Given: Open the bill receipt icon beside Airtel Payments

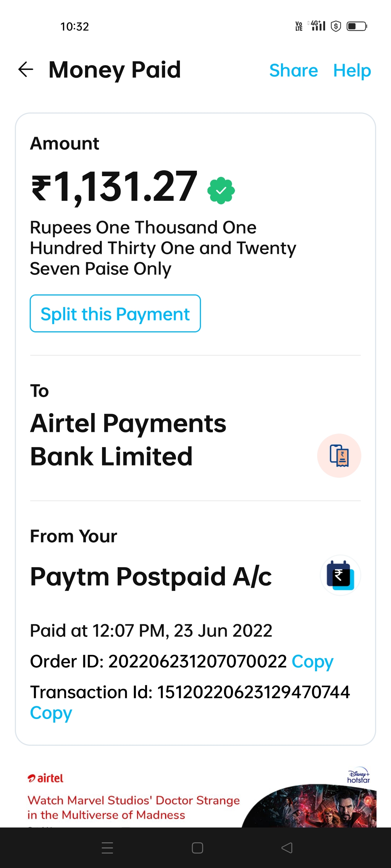Looking at the screenshot, I should tap(339, 456).
